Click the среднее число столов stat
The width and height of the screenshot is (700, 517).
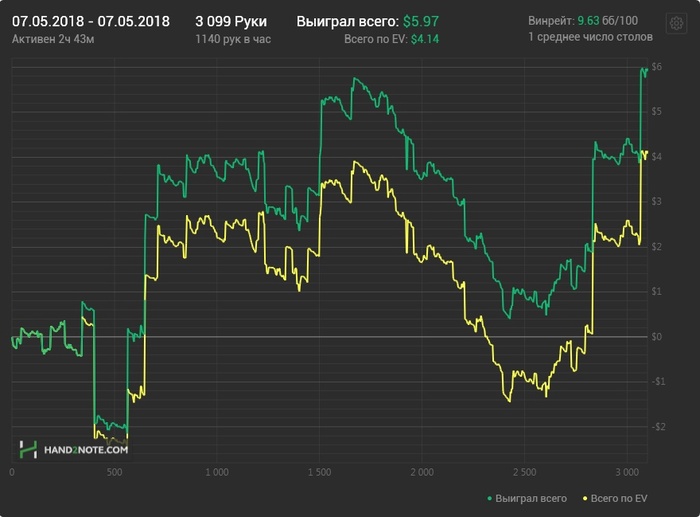pyautogui.click(x=594, y=38)
